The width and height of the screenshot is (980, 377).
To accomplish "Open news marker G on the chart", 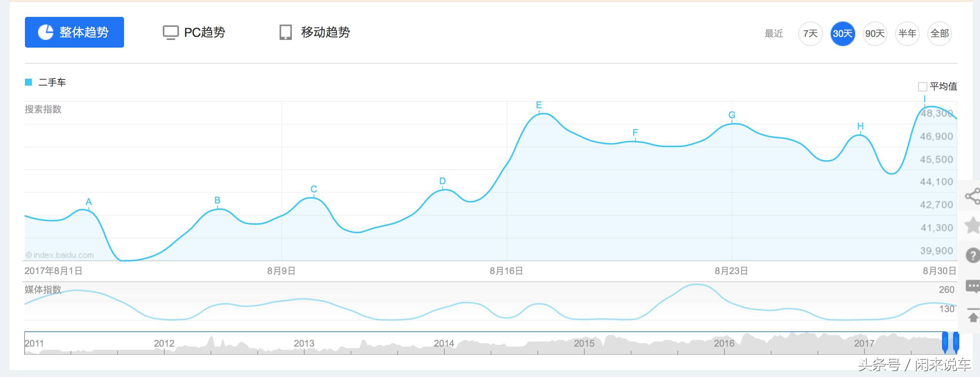I will [732, 115].
